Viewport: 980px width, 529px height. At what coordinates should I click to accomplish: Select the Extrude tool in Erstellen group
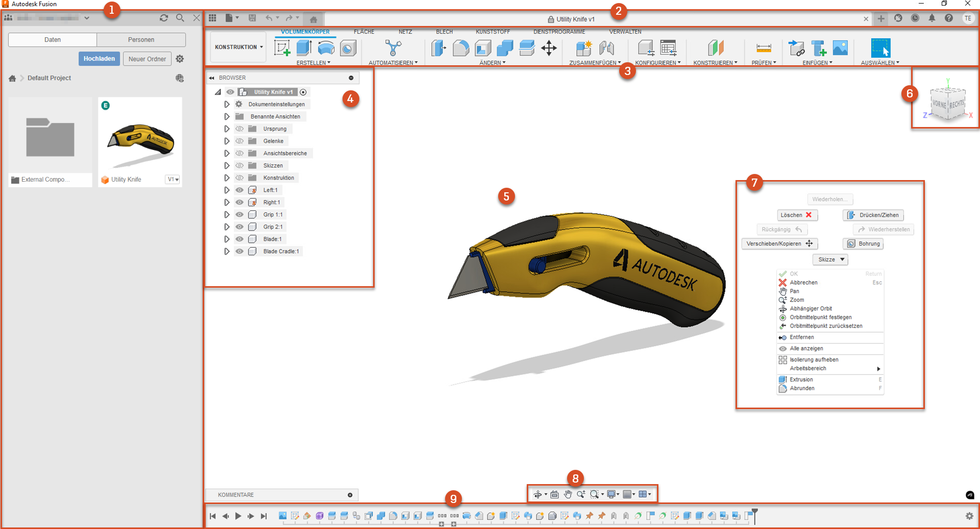(304, 48)
